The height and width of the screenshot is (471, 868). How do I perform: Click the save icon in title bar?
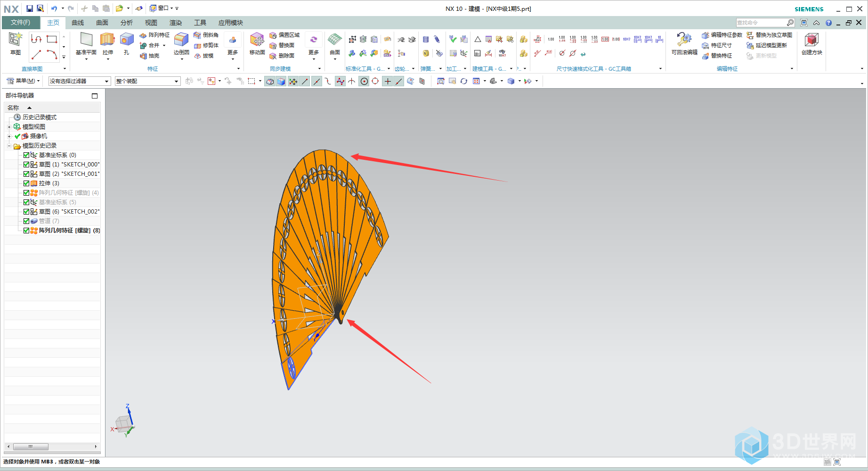30,8
